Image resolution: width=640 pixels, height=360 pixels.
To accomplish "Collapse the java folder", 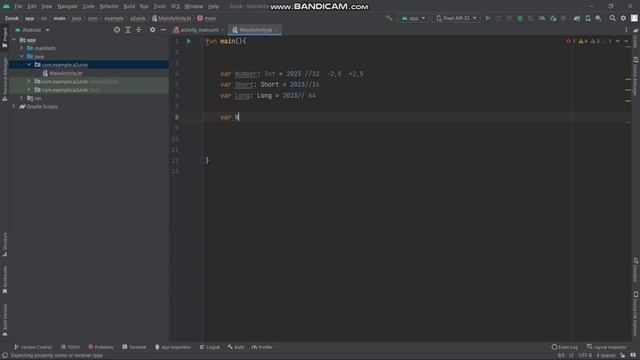I will (x=22, y=56).
